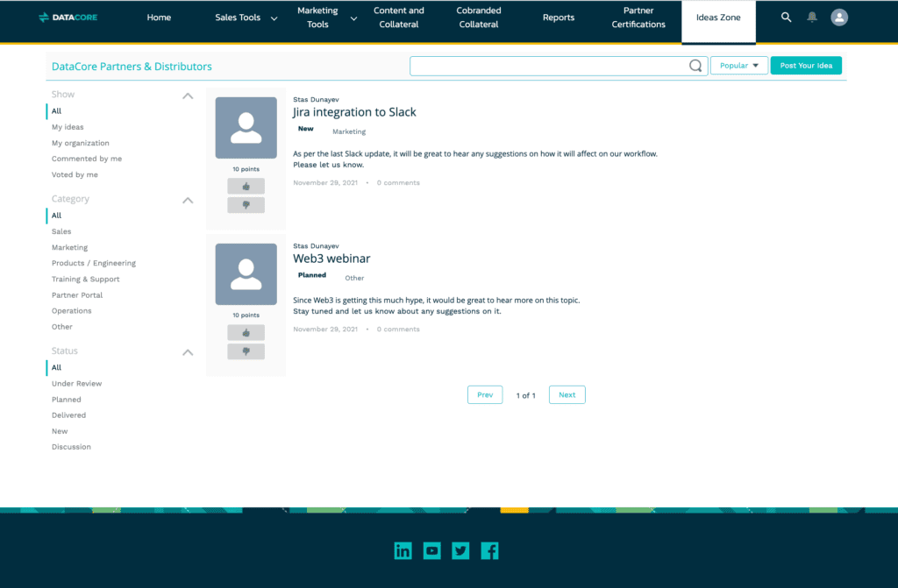Click the Other tag on the Web3 idea

(354, 279)
